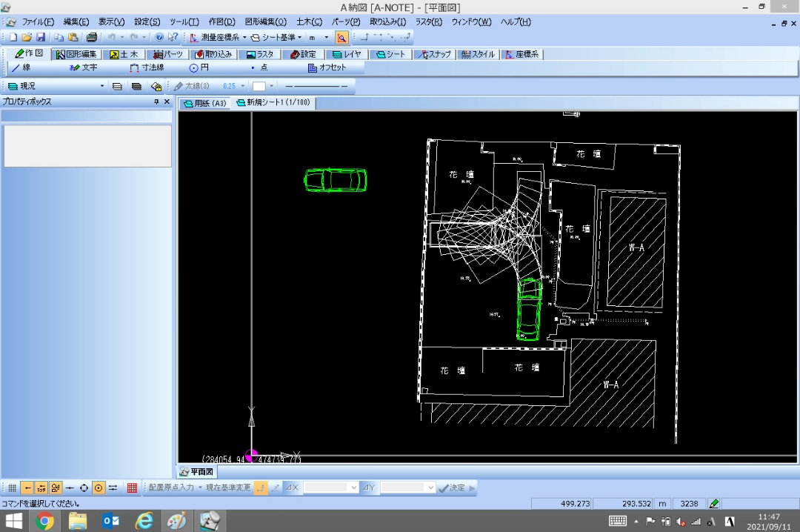Activate the What's This pointer help

pos(173,37)
